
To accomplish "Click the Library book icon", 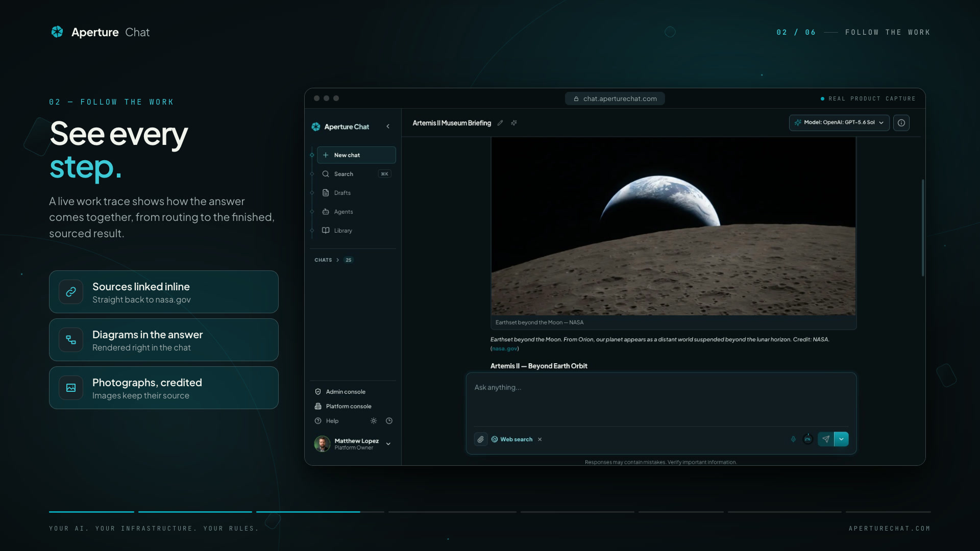I will [x=326, y=231].
